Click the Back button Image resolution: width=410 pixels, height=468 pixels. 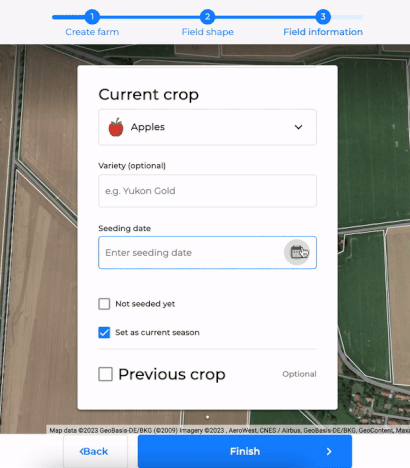point(95,451)
